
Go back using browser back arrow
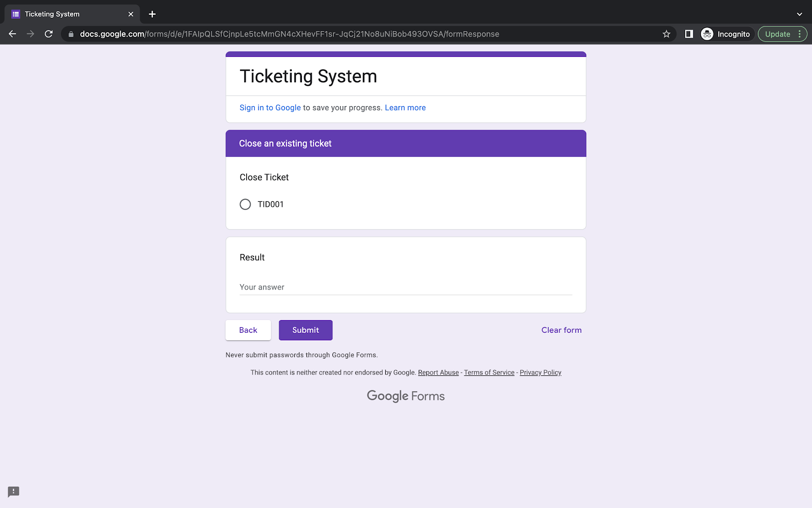click(13, 34)
